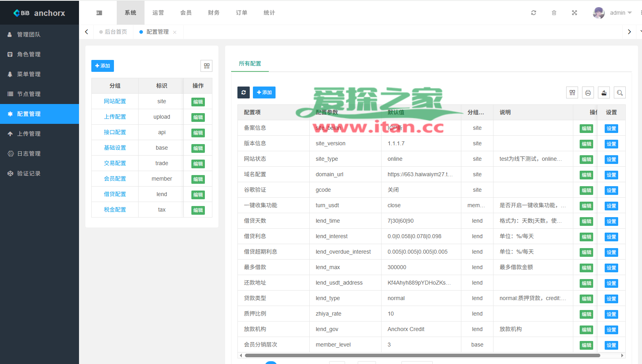Open search using the magnifier icon
The width and height of the screenshot is (642, 364).
(x=620, y=92)
